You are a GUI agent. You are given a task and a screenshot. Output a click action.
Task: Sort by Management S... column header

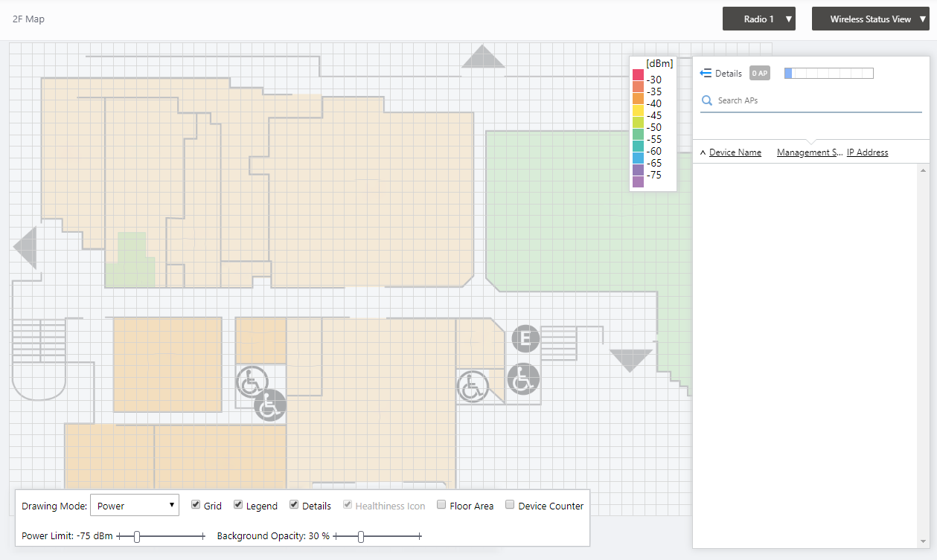pyautogui.click(x=809, y=152)
